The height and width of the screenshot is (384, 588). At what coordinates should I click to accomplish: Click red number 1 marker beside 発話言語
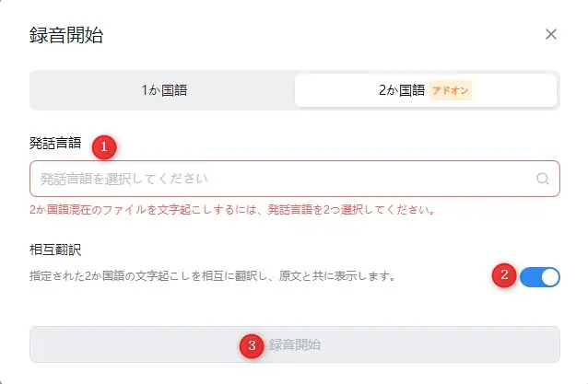[105, 145]
